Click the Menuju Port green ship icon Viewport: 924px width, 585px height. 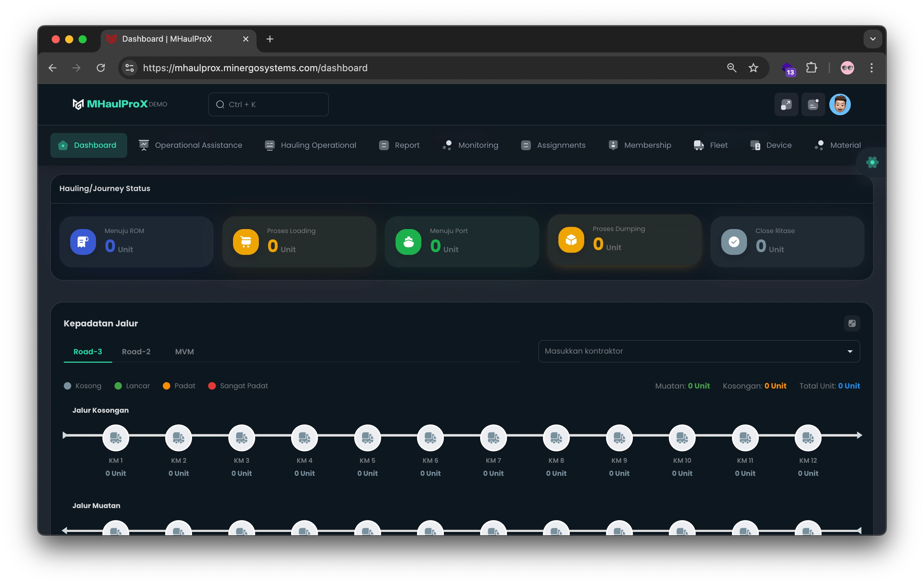pos(408,242)
